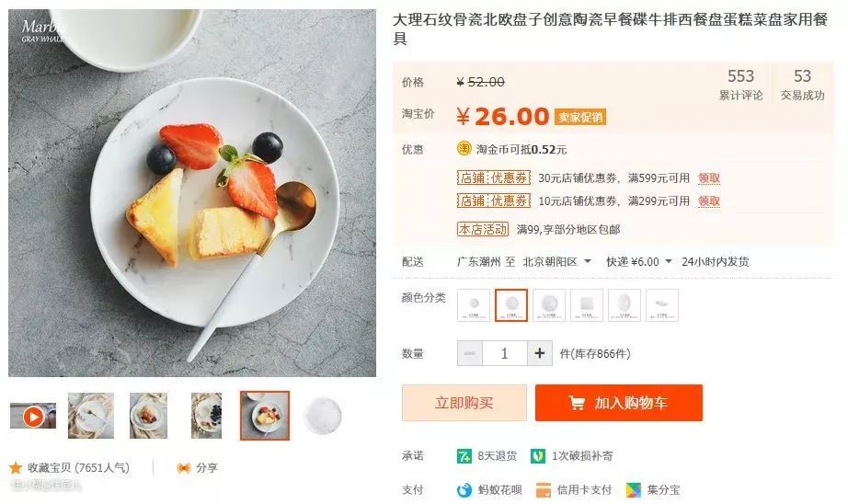Click the 8-day return guarantee icon

464,456
